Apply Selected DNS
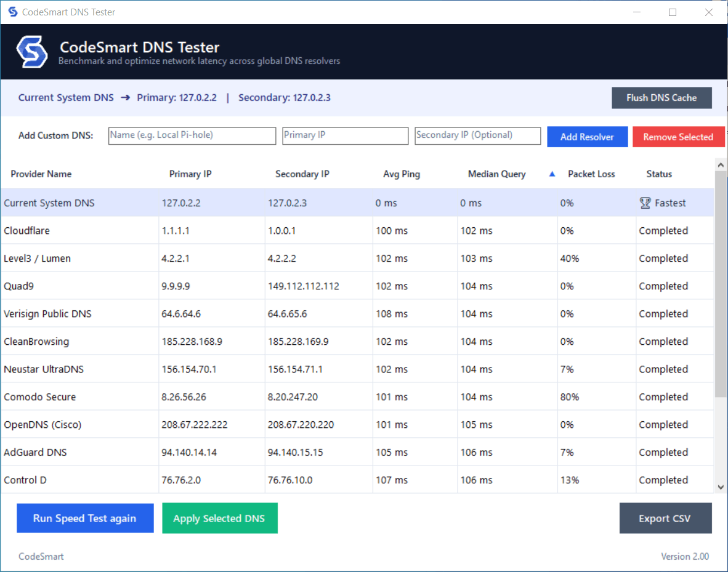 pos(220,518)
